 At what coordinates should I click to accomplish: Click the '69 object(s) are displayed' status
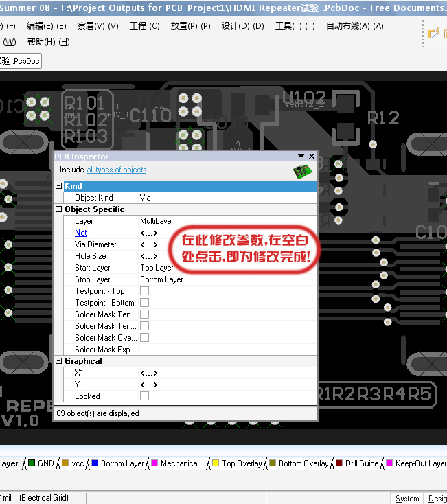click(x=98, y=413)
